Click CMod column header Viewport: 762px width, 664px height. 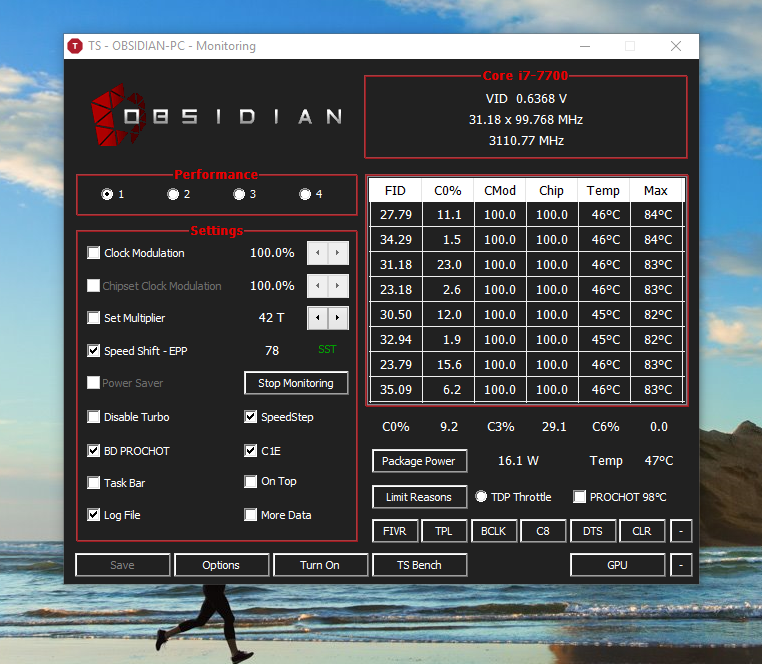point(500,191)
